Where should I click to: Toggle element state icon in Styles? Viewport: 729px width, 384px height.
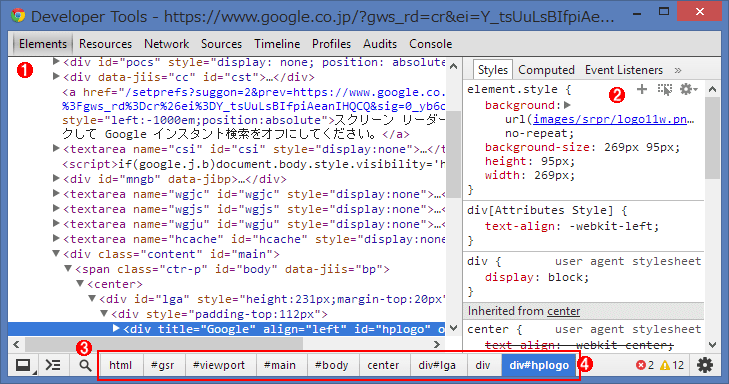[665, 89]
